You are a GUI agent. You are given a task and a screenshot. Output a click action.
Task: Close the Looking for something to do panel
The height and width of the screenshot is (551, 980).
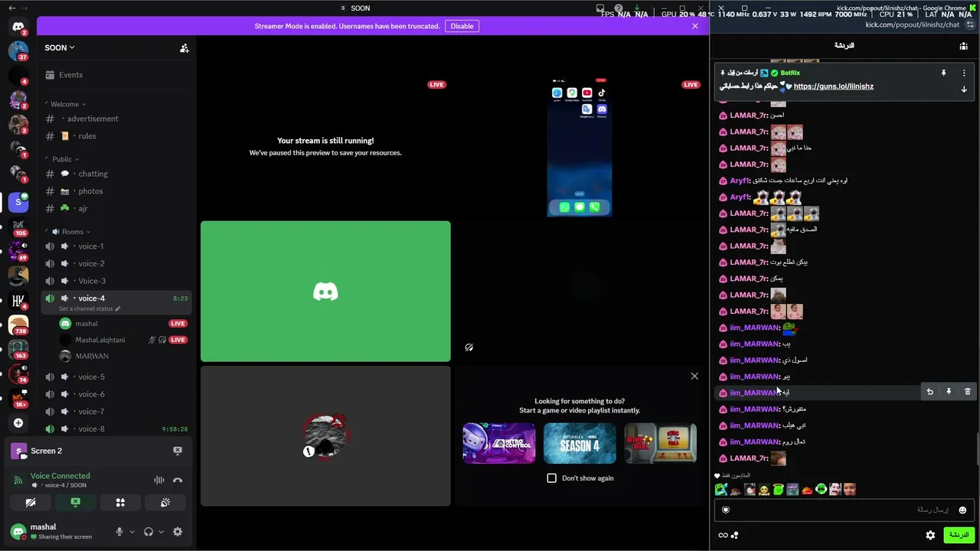tap(694, 376)
